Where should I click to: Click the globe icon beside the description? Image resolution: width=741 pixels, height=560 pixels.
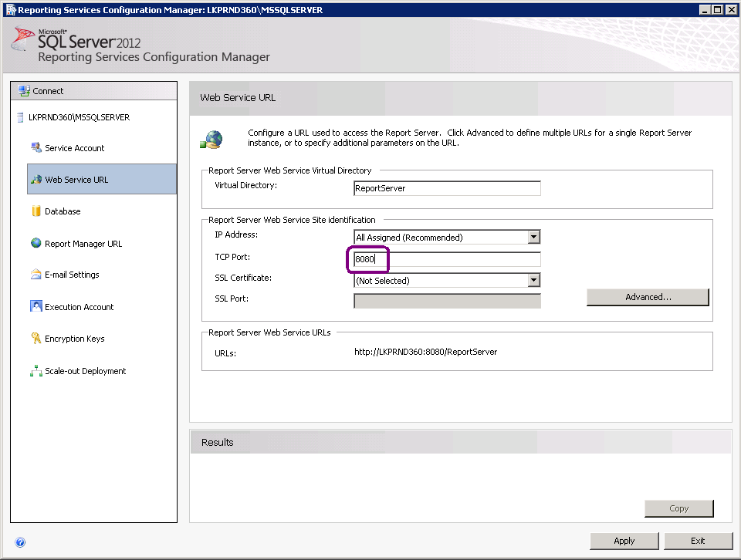(211, 140)
